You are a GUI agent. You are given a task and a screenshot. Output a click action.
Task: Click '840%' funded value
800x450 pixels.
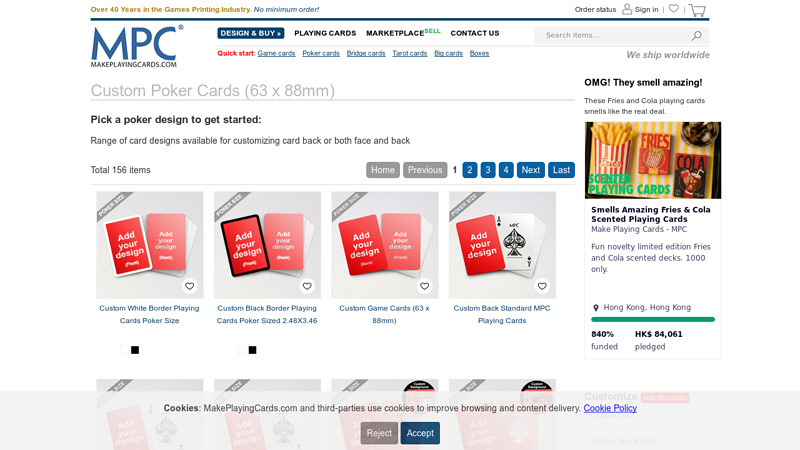tap(603, 334)
